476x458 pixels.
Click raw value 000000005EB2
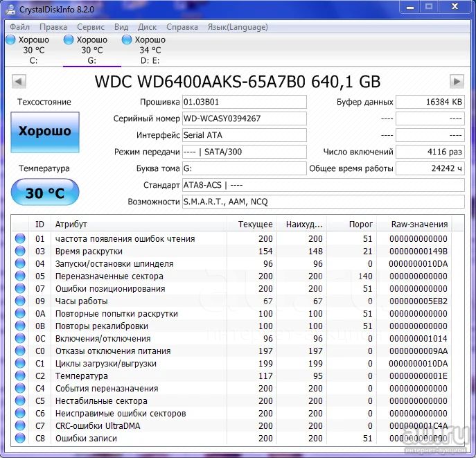pos(418,301)
